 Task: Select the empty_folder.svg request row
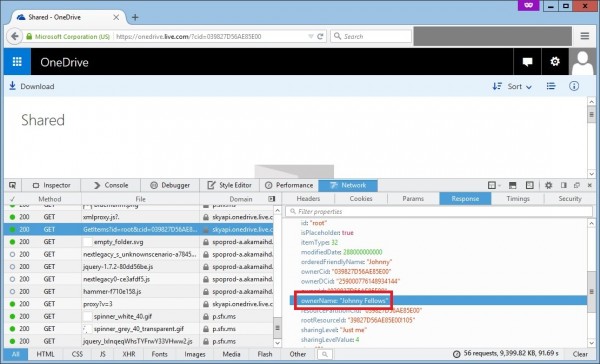139,242
